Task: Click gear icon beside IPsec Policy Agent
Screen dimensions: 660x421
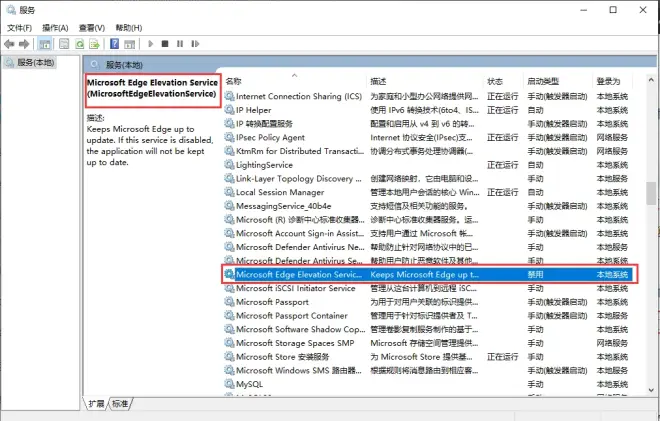Action: 229,137
